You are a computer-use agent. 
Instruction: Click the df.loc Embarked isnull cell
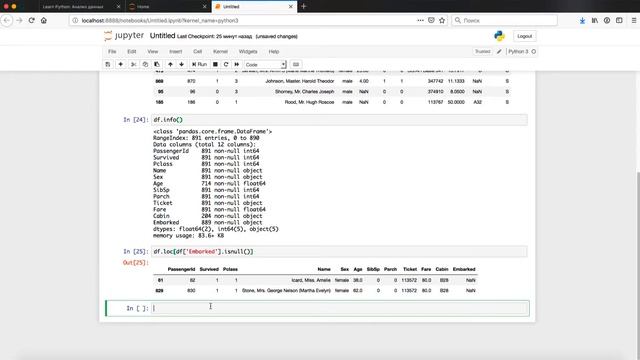[x=340, y=251]
